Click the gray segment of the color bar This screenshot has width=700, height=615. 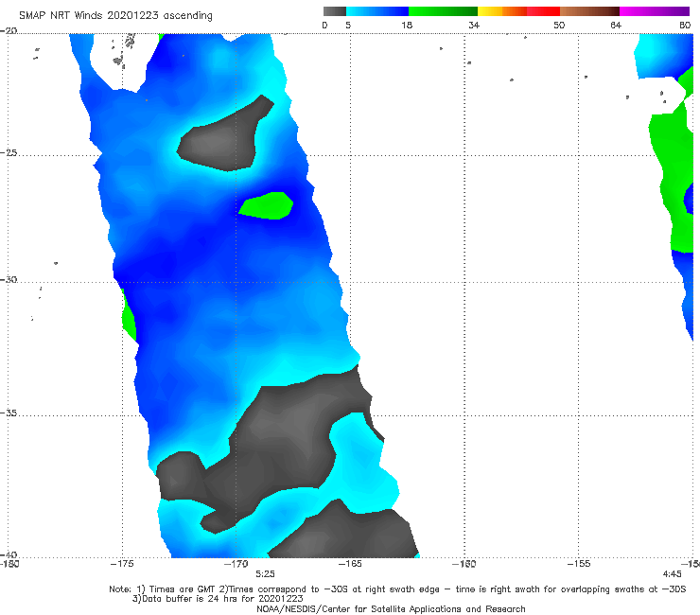coord(334,11)
